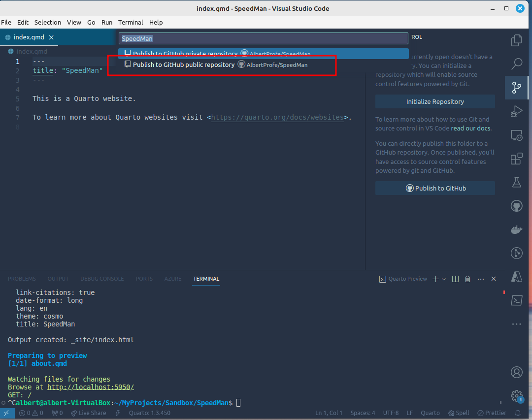Open the Run menu

[107, 22]
